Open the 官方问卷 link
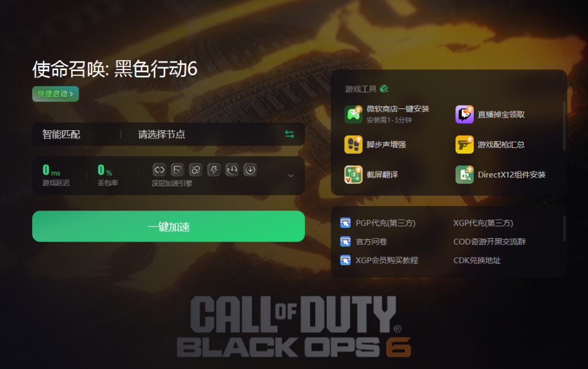 click(372, 242)
